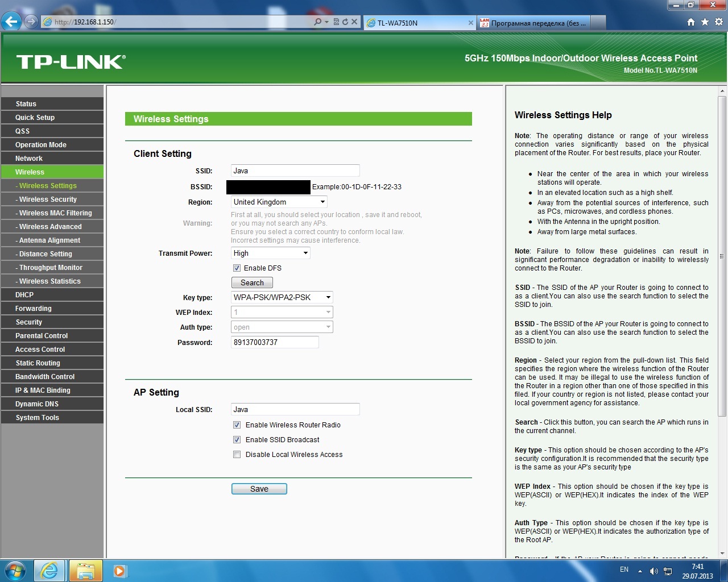Open the QSS menu item
Viewport: 728px width, 582px height.
[x=52, y=131]
